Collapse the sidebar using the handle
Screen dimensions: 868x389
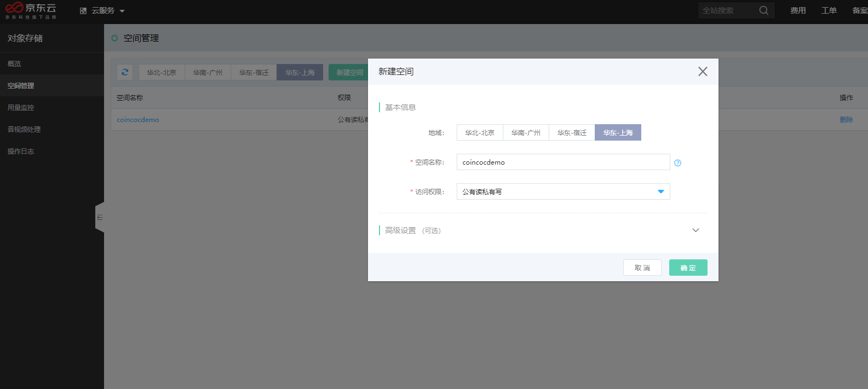tap(100, 218)
